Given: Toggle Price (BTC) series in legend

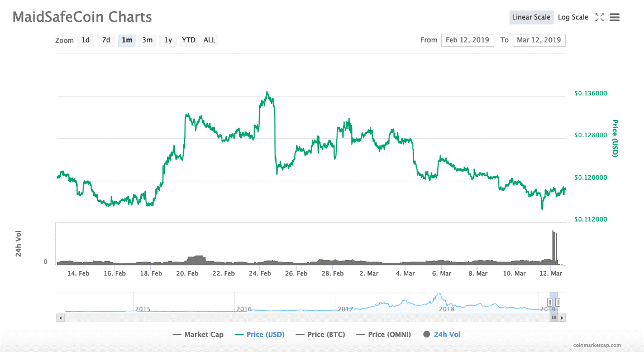Looking at the screenshot, I should pyautogui.click(x=321, y=335).
